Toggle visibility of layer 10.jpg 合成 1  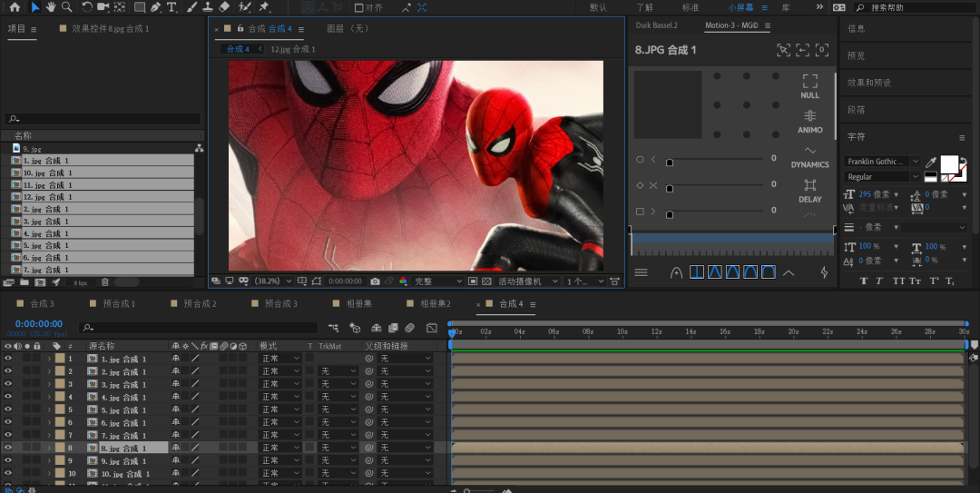click(x=8, y=474)
